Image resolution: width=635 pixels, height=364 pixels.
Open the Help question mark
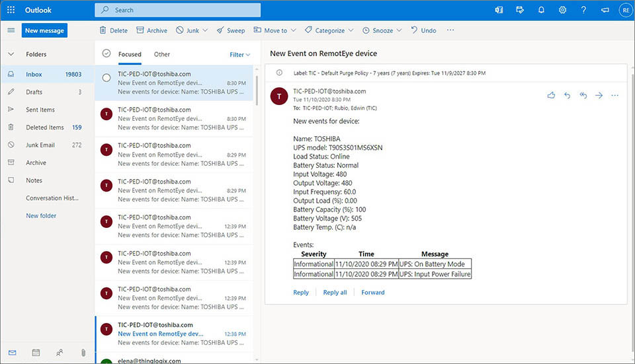coord(583,10)
